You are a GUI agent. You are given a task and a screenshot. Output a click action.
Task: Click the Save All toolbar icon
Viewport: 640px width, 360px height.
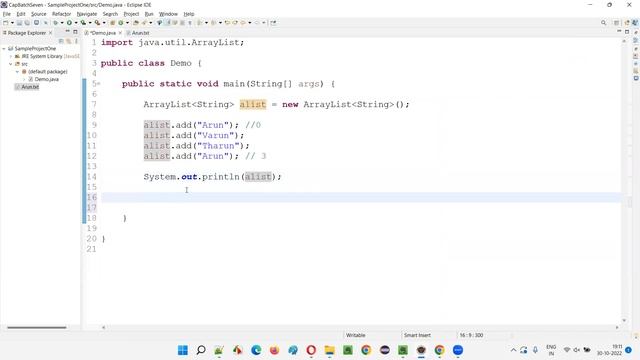click(x=27, y=23)
